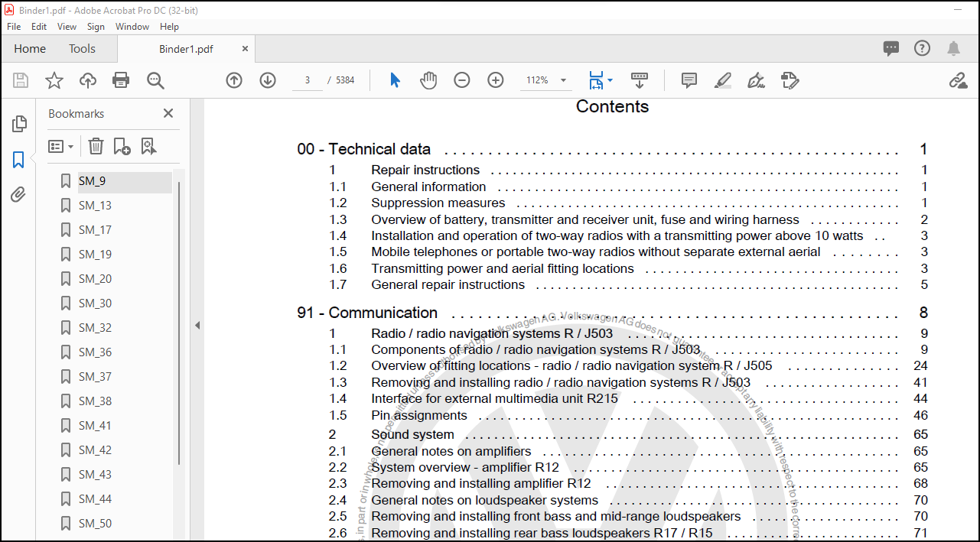The image size is (980, 542).
Task: Select the SM_43 bookmark
Action: coord(95,475)
